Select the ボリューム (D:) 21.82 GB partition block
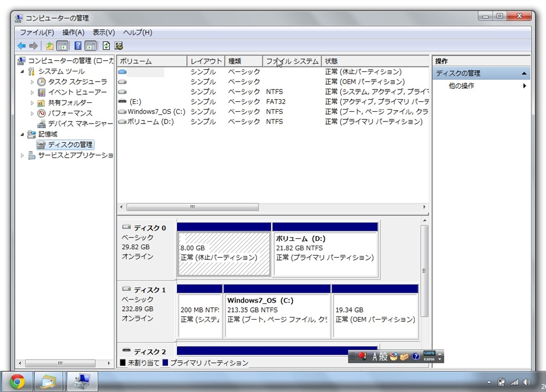This screenshot has height=392, width=546. [325, 249]
